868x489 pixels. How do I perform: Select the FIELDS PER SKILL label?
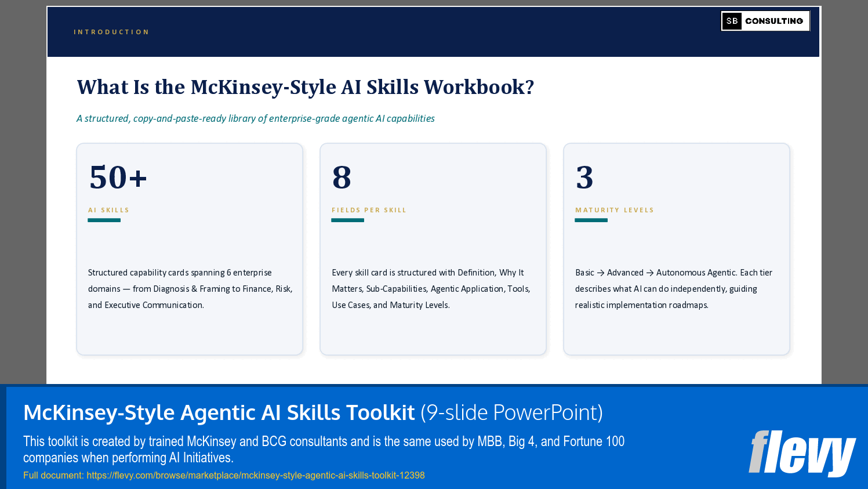click(369, 210)
